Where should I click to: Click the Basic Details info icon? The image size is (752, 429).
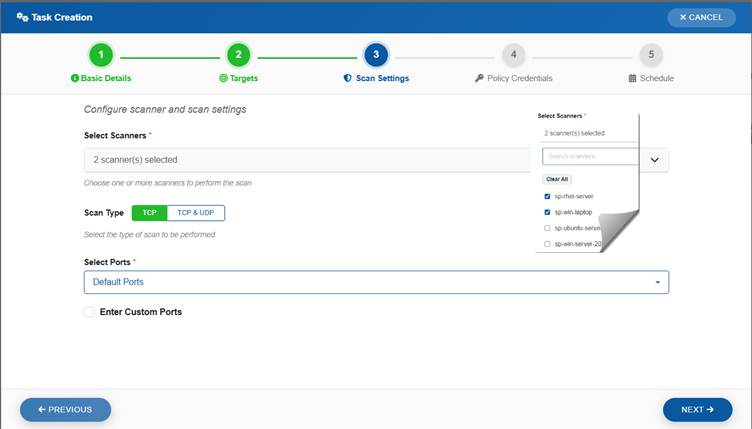pos(75,78)
